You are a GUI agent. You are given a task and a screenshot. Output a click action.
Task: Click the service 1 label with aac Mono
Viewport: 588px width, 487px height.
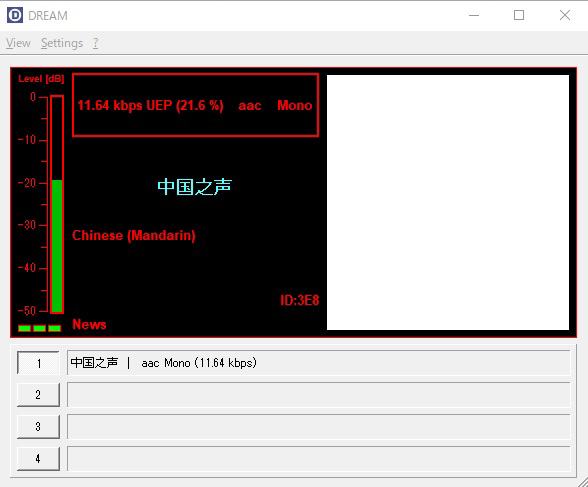point(319,363)
